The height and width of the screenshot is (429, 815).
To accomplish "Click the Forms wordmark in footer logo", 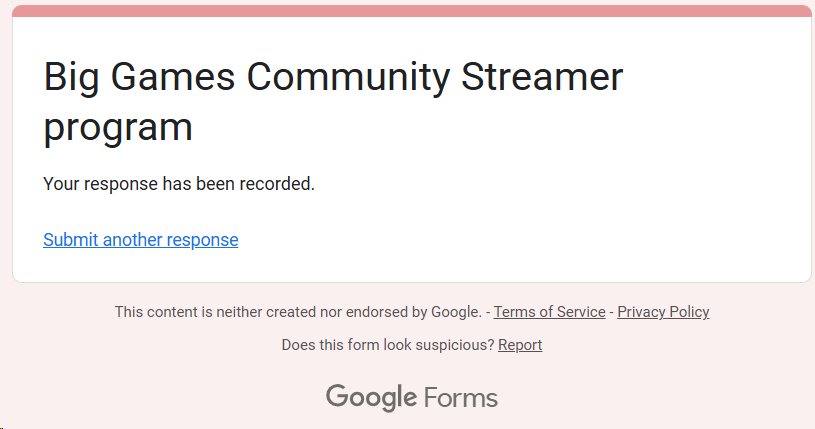I will pyautogui.click(x=461, y=398).
